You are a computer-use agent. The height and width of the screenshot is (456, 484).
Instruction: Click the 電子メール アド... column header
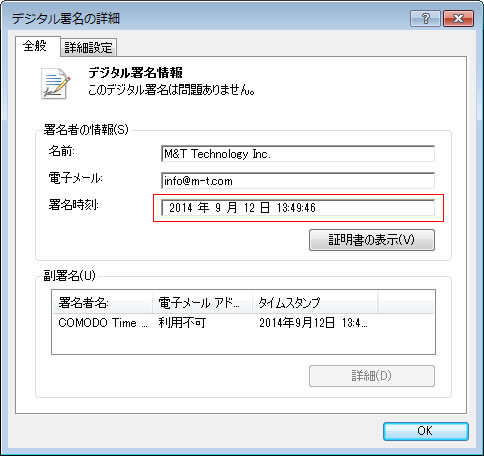(202, 303)
